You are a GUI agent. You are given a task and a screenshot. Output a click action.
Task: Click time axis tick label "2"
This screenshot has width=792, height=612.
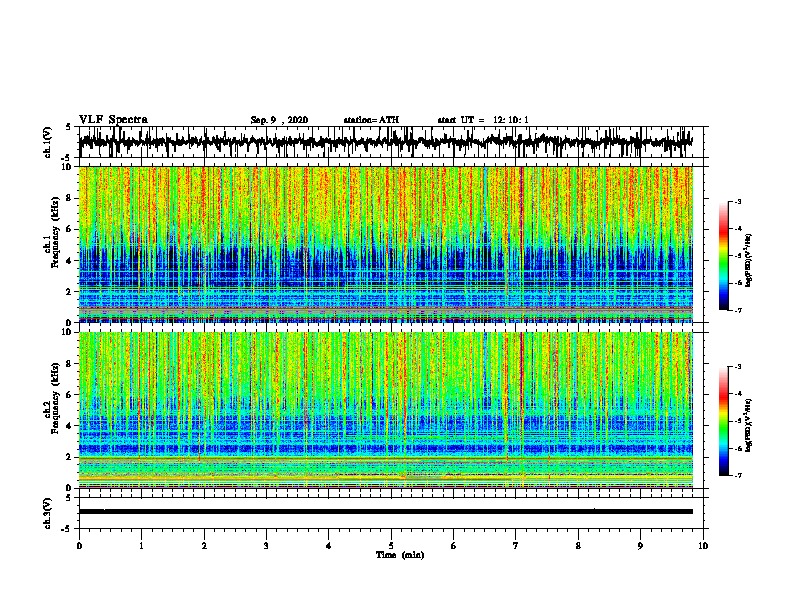point(204,546)
